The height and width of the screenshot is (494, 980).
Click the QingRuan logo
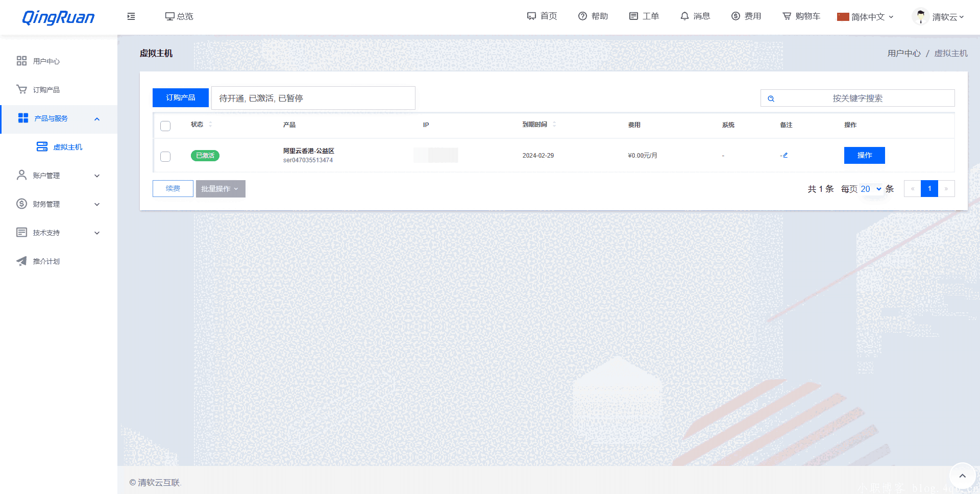[58, 17]
